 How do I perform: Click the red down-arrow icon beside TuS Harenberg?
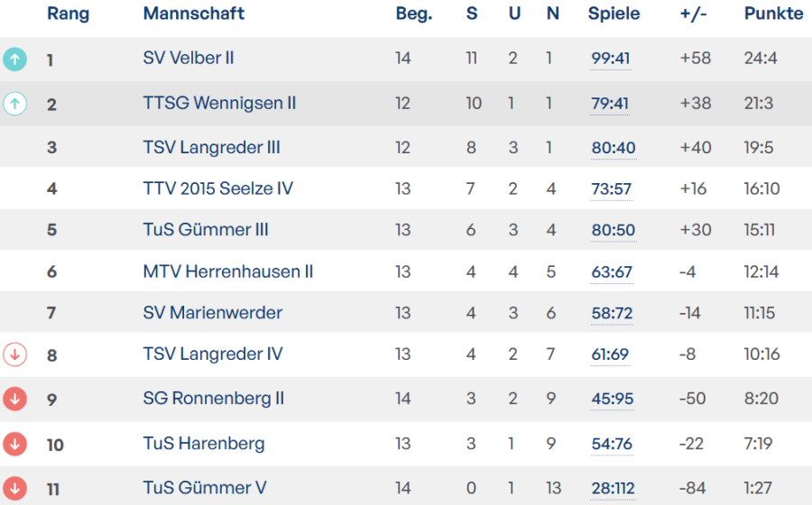coord(14,444)
